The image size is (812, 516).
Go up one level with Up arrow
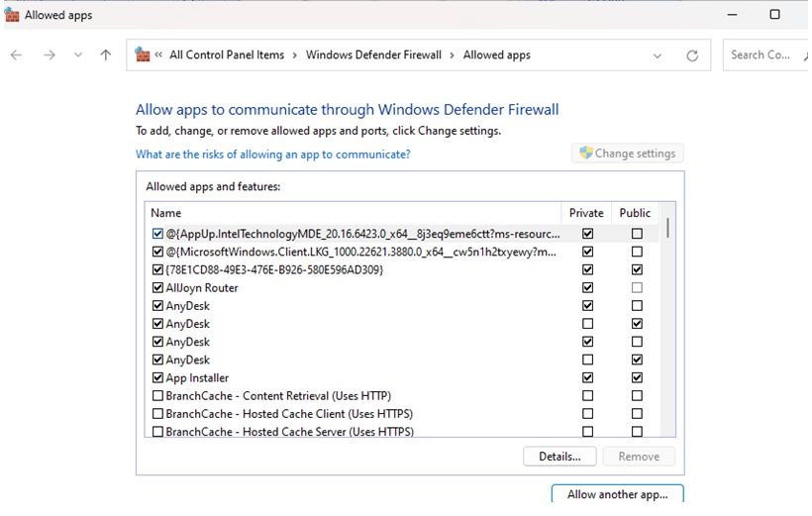[106, 54]
